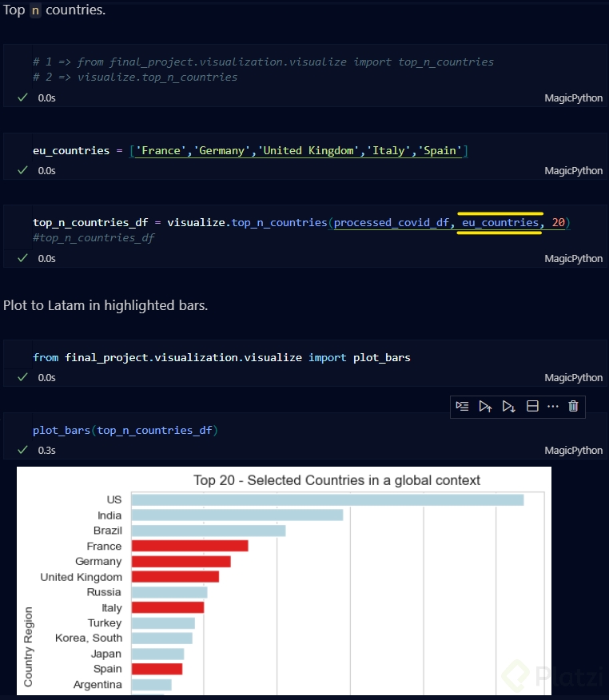Click the red Spain bar in chart
The image size is (609, 700).
pos(157,669)
